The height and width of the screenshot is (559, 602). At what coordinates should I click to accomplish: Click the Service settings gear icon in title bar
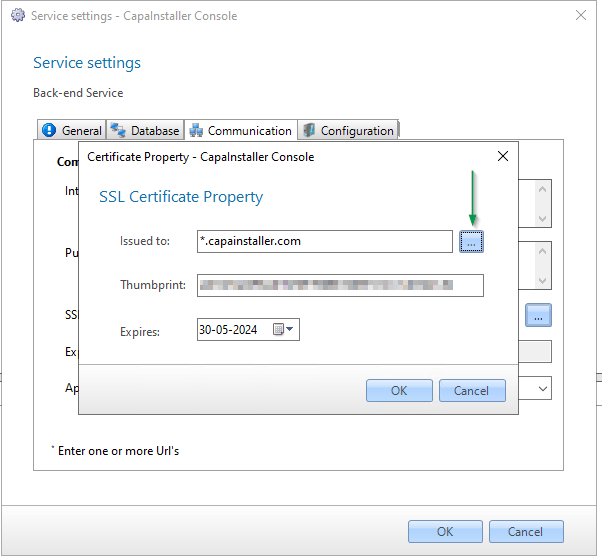pyautogui.click(x=18, y=15)
